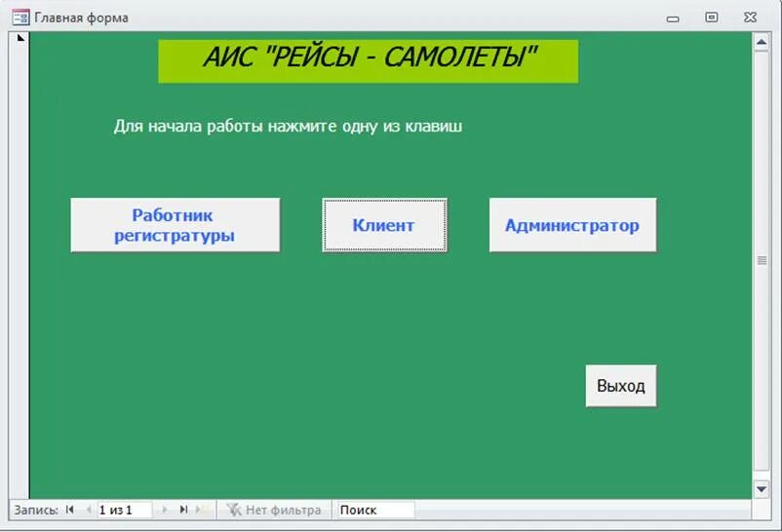This screenshot has height=532, width=782.
Task: Click the scroll down arrow
Action: point(762,489)
